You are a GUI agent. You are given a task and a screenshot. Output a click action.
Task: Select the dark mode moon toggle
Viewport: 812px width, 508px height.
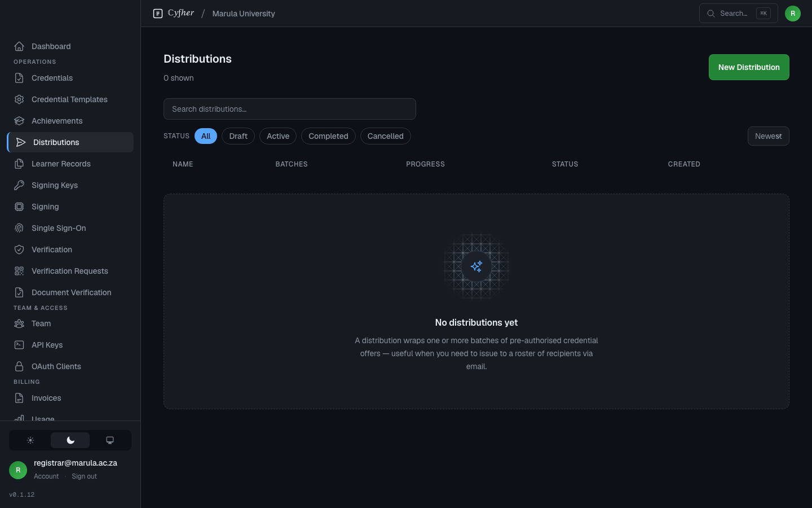pyautogui.click(x=70, y=440)
